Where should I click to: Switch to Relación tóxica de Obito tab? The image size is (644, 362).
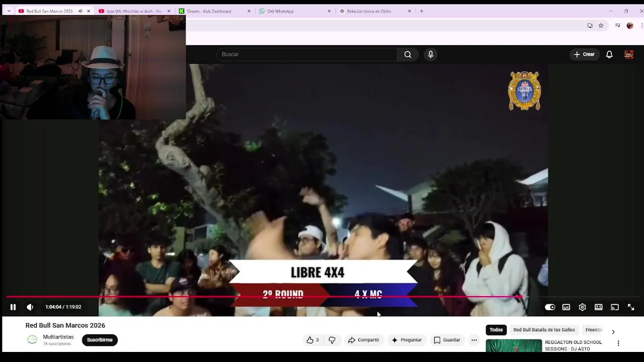click(x=369, y=11)
